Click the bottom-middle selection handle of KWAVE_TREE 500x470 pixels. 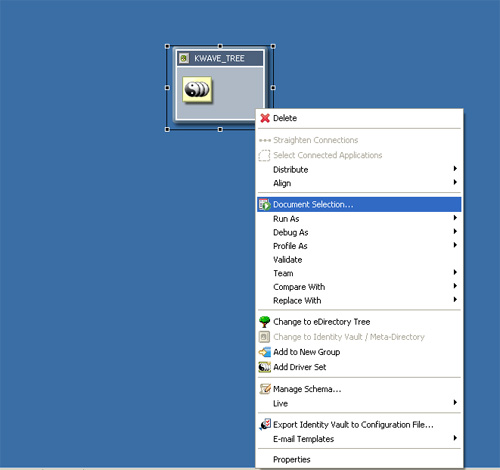tap(220, 129)
